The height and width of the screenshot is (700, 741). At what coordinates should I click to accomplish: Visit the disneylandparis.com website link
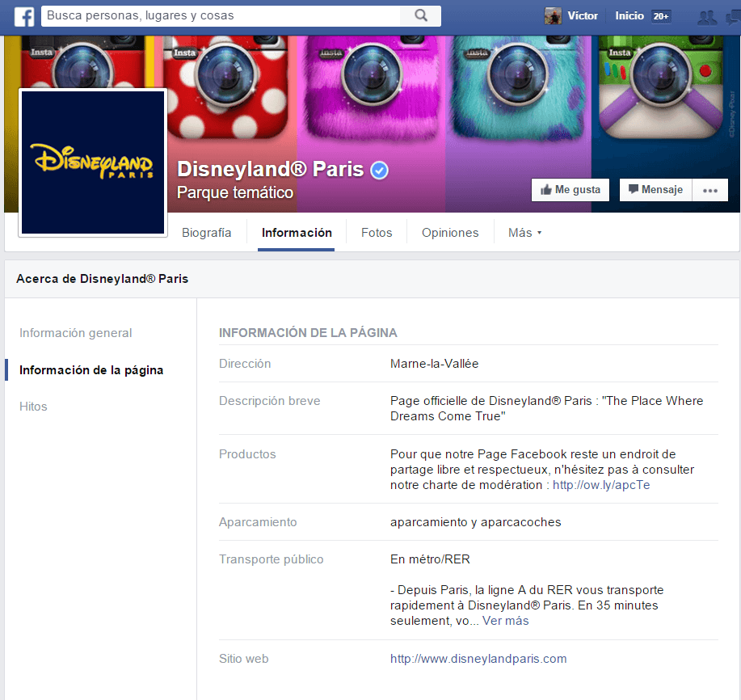478,659
